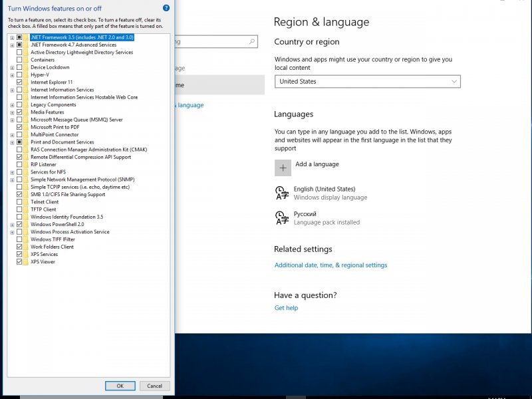Select the English (United States) language icon
This screenshot has width=532, height=399.
281,193
